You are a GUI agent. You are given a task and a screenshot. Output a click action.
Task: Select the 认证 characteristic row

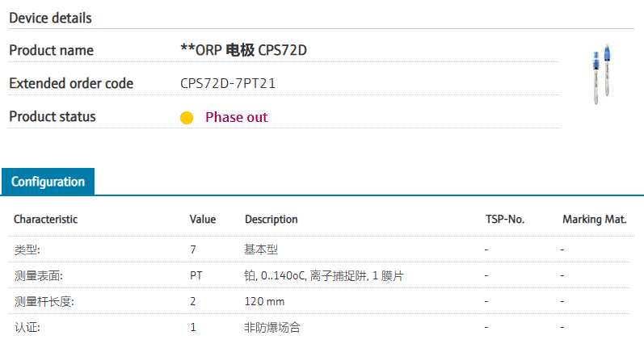pos(27,327)
